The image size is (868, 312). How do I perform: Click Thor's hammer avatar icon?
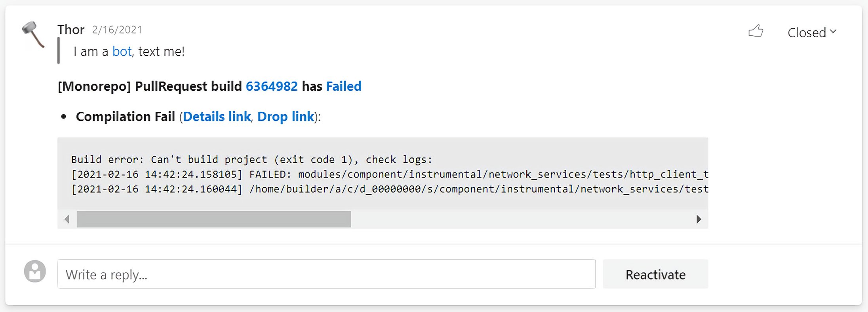click(x=33, y=34)
